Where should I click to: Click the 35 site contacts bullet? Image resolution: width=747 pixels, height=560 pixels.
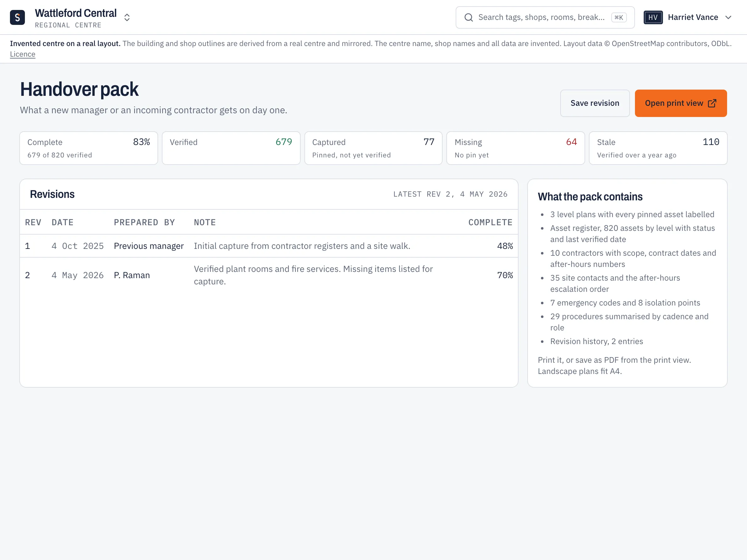(615, 283)
